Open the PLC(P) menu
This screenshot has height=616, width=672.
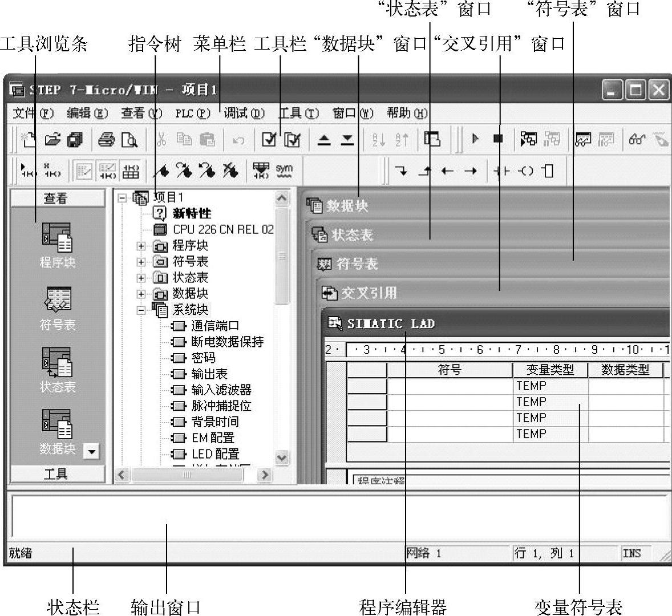[192, 113]
